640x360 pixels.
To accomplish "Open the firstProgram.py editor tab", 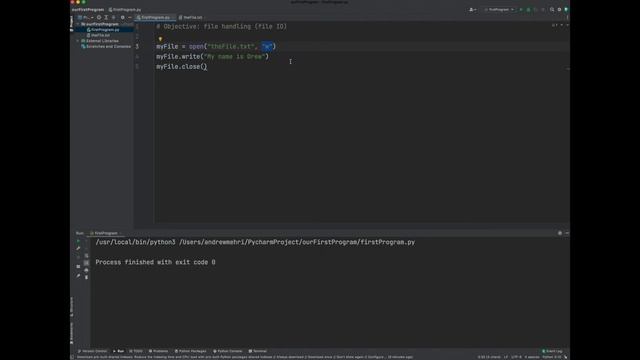I will [x=155, y=18].
